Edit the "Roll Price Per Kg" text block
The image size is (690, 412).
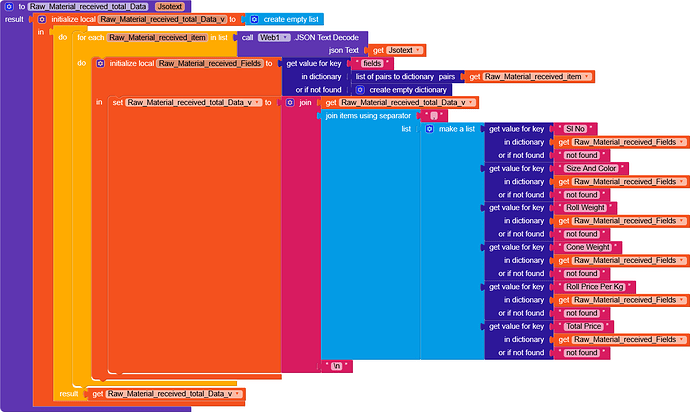click(x=595, y=287)
